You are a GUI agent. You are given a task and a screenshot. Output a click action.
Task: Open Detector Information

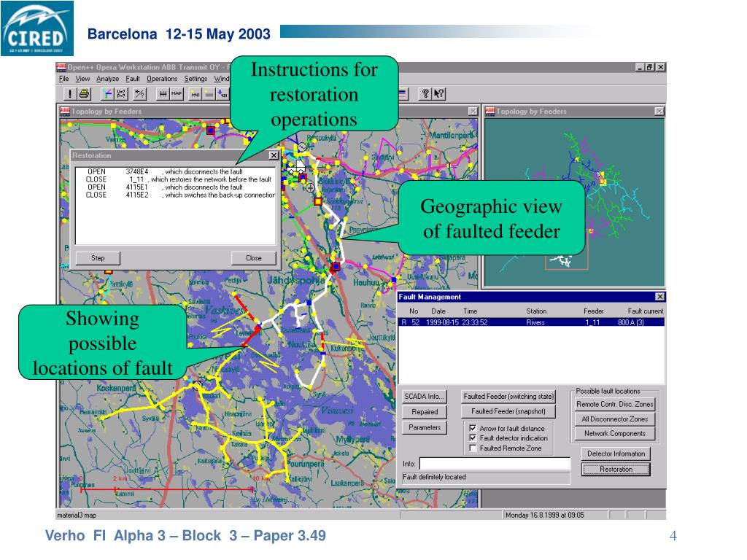pos(616,454)
